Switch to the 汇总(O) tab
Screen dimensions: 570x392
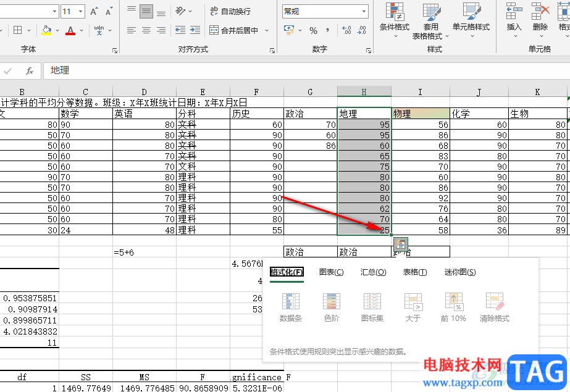pyautogui.click(x=374, y=272)
